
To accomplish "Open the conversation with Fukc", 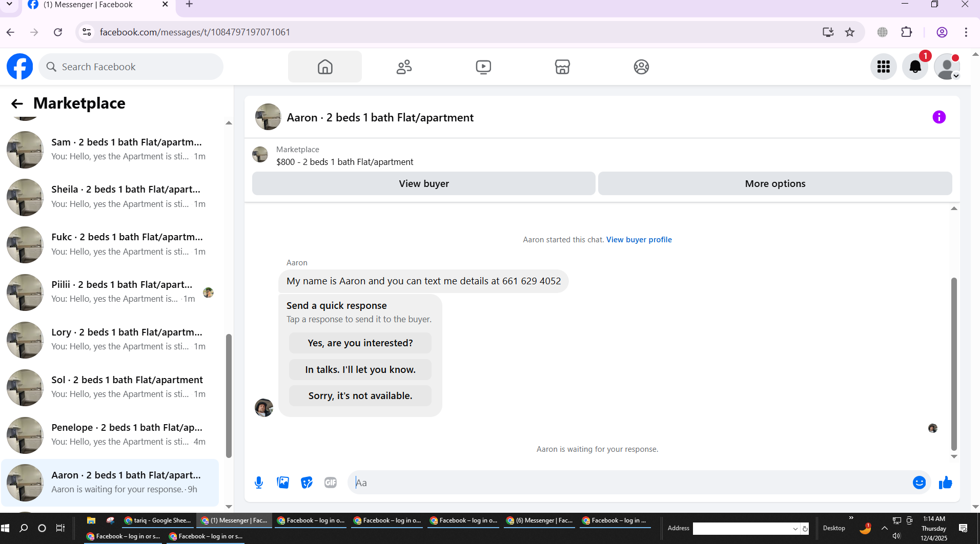I will 110,245.
